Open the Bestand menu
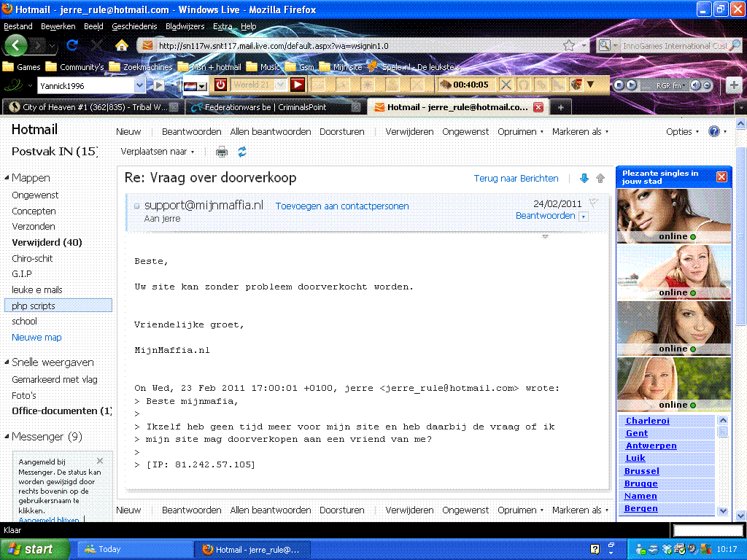The width and height of the screenshot is (747, 560). coord(18,26)
